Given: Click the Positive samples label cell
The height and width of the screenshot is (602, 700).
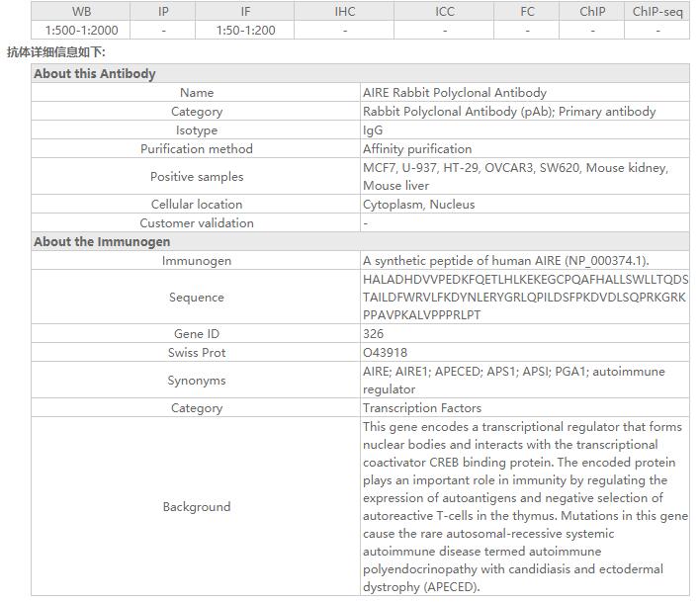Looking at the screenshot, I should pos(197,177).
